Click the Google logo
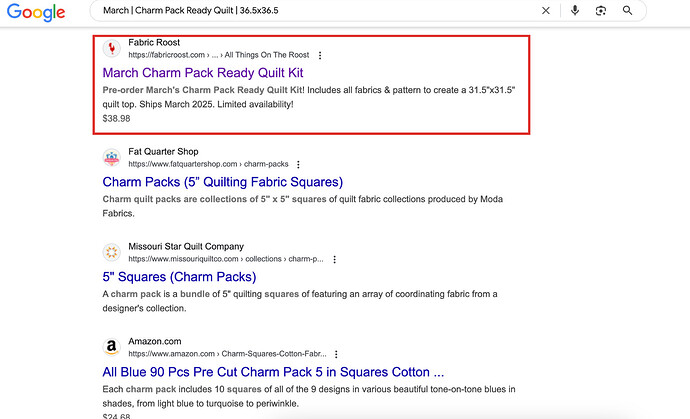The width and height of the screenshot is (690, 419). point(35,12)
